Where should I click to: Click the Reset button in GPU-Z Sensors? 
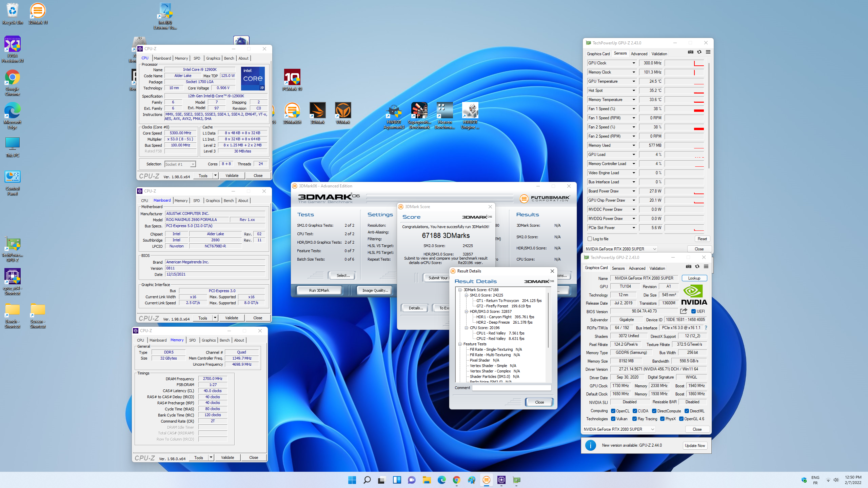tap(702, 239)
